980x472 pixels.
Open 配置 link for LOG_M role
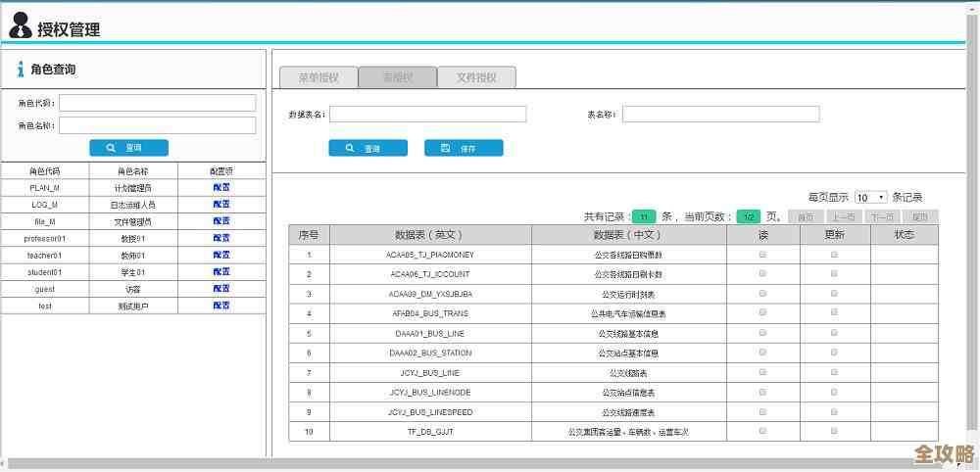[x=221, y=204]
